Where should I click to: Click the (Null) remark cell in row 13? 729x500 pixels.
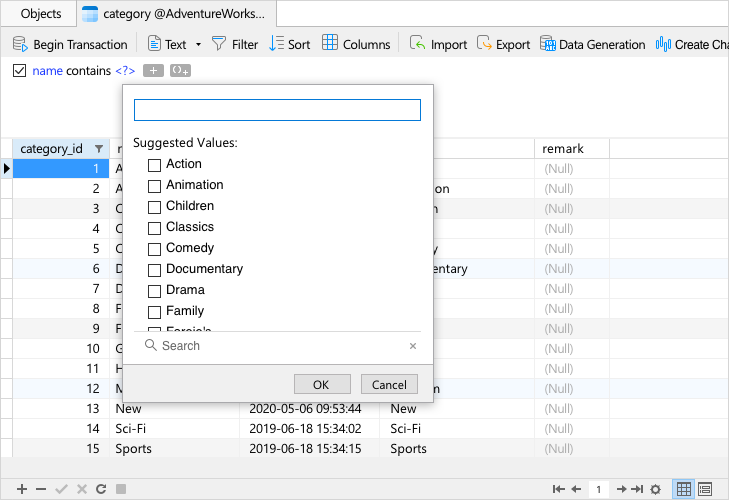(x=572, y=408)
